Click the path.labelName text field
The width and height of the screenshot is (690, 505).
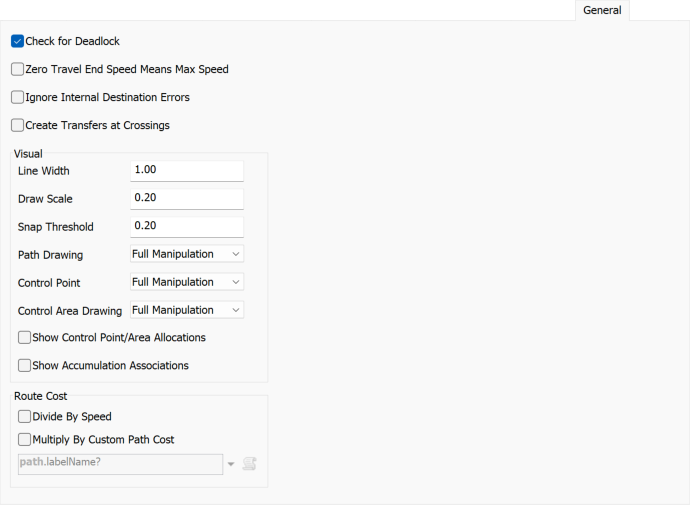click(120, 463)
